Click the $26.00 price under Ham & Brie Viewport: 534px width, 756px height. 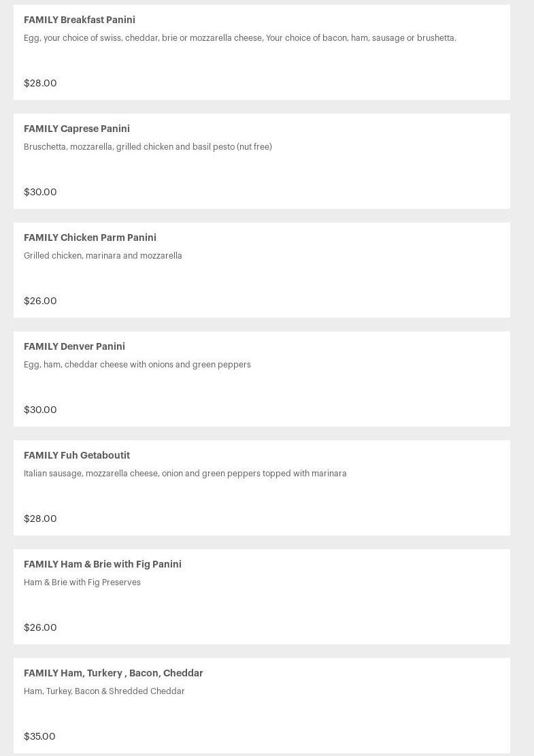tap(40, 627)
